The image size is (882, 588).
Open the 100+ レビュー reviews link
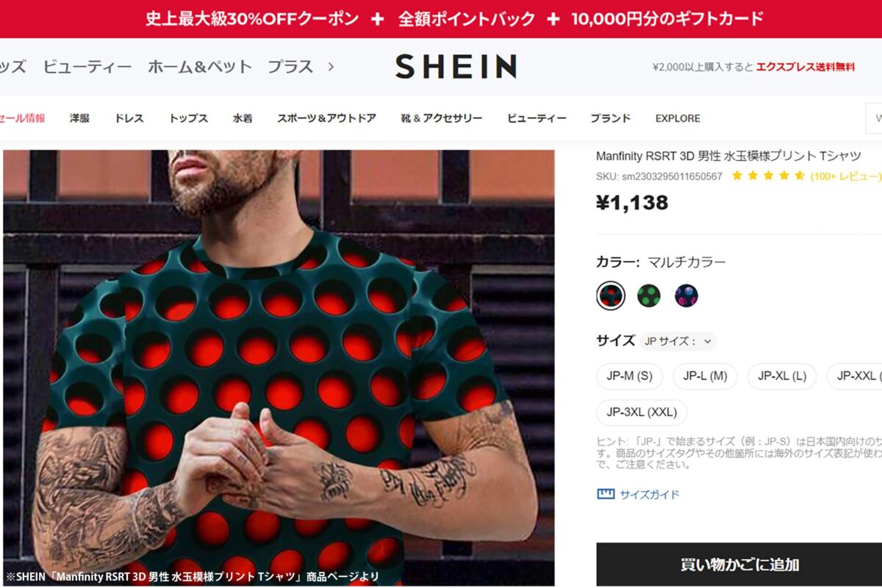pos(846,176)
